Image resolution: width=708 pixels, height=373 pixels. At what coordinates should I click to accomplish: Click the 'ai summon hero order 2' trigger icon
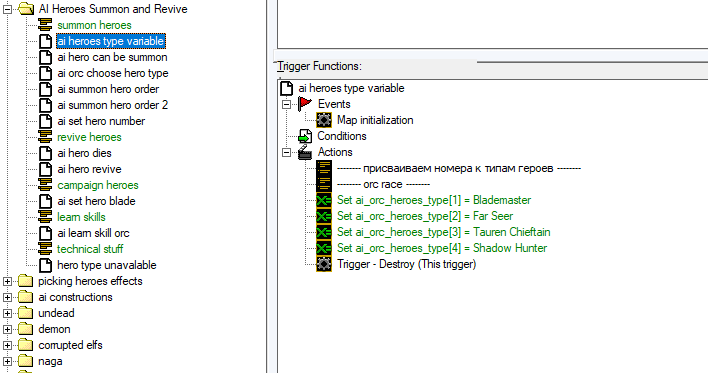click(x=45, y=105)
